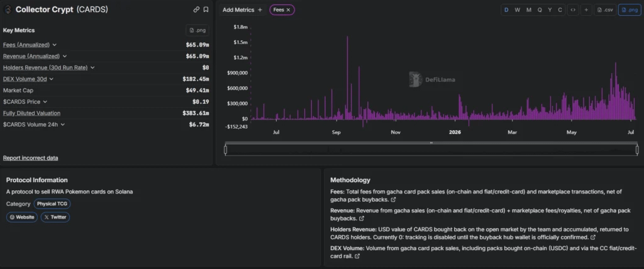Click the Market Cap label
The image size is (644, 269).
point(18,91)
